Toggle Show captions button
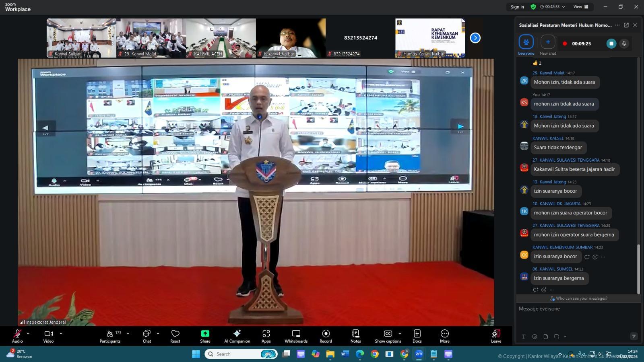The width and height of the screenshot is (644, 362). (x=388, y=336)
